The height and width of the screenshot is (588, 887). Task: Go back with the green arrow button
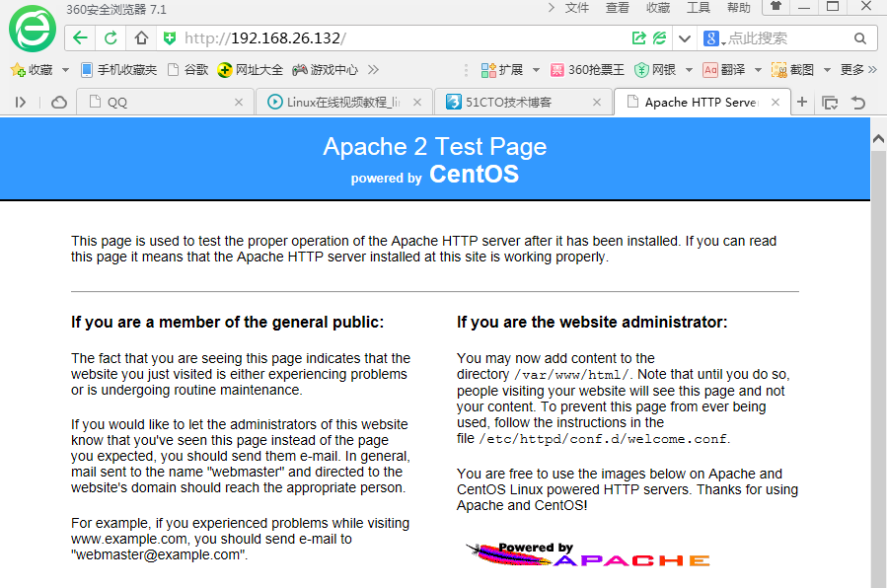point(80,37)
